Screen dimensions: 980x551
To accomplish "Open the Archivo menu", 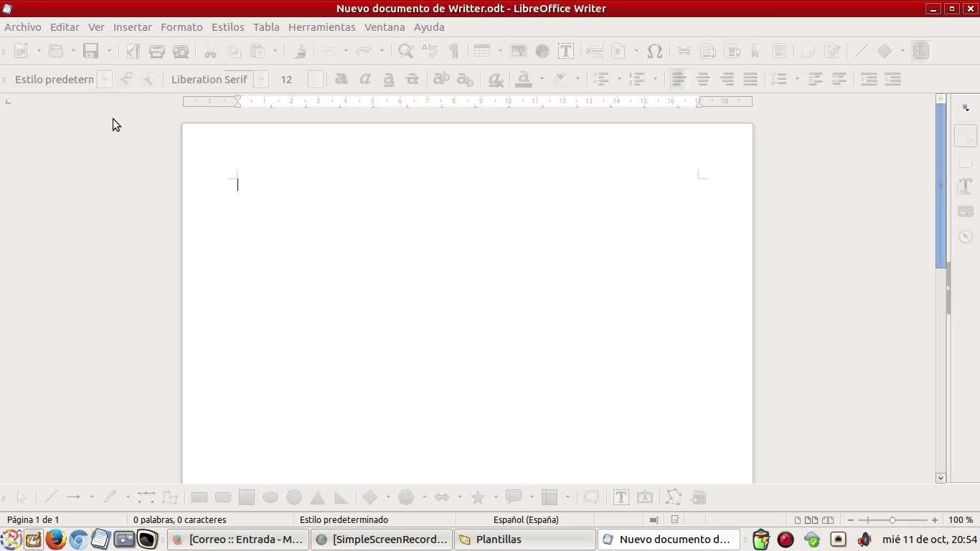I will tap(23, 27).
